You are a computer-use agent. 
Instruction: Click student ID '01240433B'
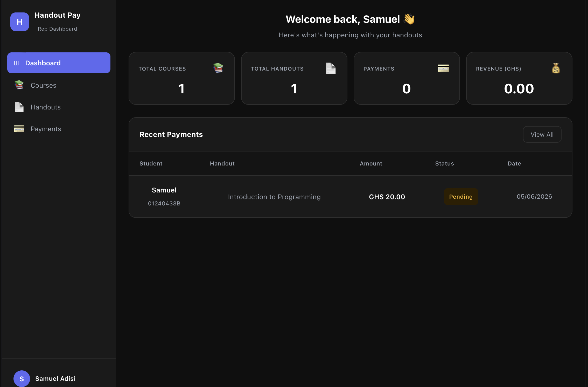pyautogui.click(x=164, y=203)
